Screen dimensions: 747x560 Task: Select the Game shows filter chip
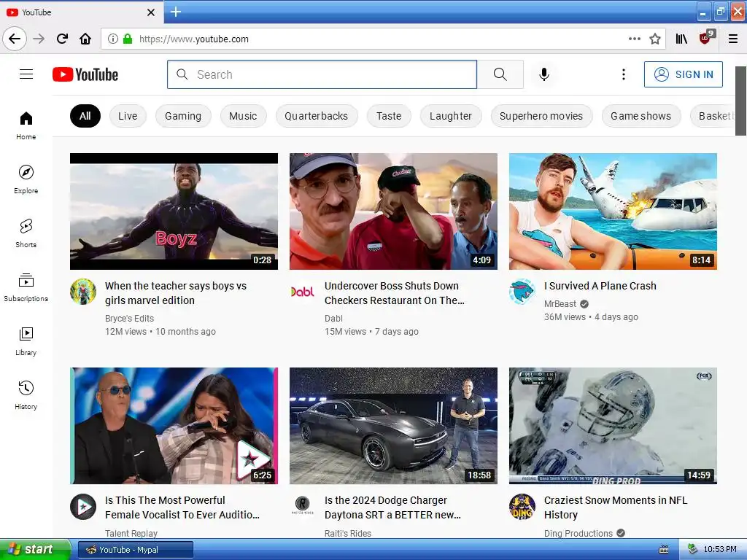(640, 116)
